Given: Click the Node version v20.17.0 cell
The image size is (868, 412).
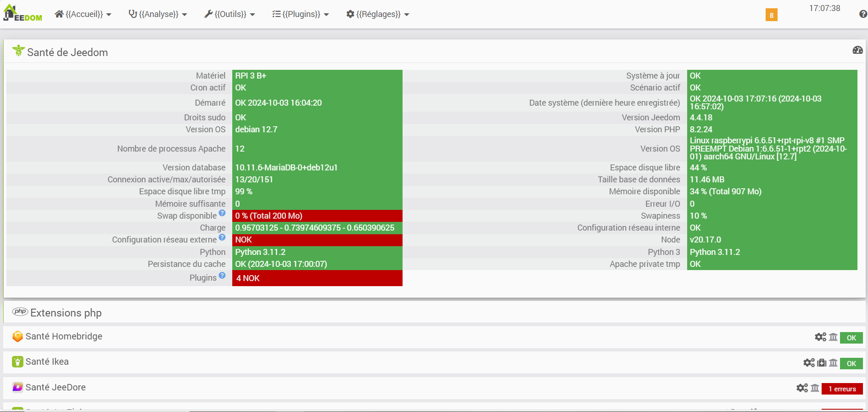Looking at the screenshot, I should tap(772, 240).
